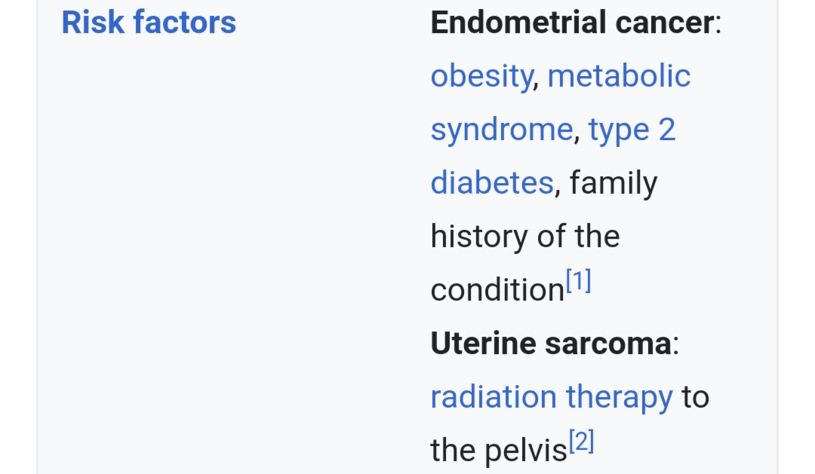Click the word 'metabolic' in the link
Screen dimensions: 815x474
coord(619,76)
